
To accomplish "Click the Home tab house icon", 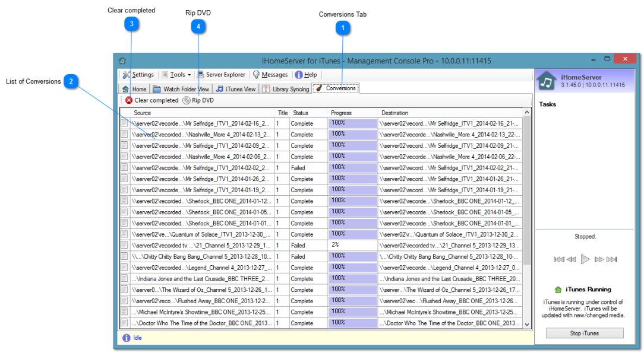I will 126,89.
